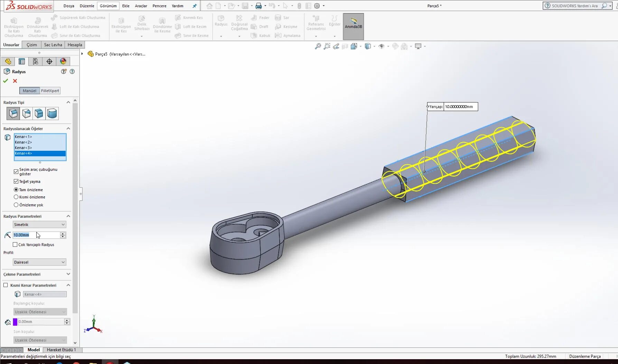
Task: Open the FeatureManager design tree tab icon
Action: (x=8, y=62)
